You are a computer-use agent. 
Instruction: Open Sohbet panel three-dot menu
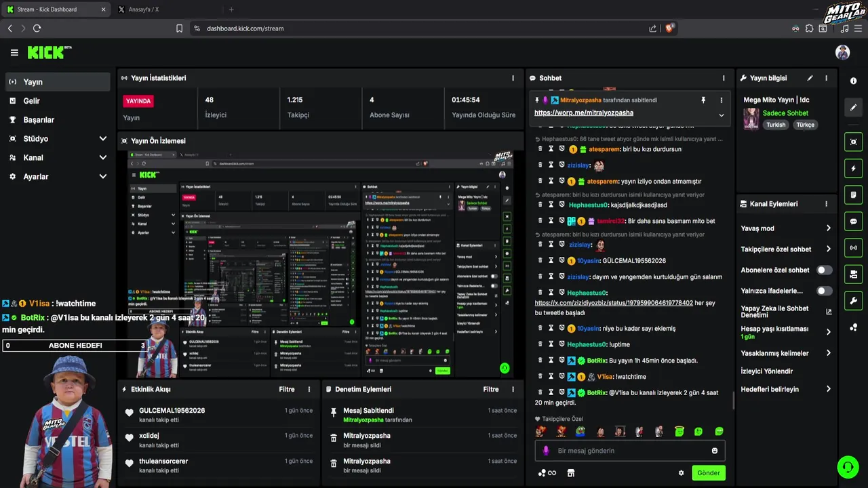coord(724,78)
